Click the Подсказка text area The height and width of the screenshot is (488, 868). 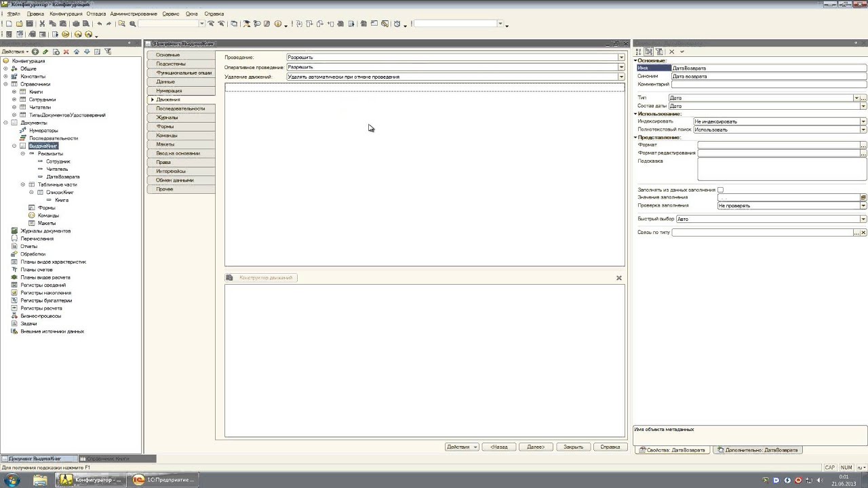[782, 169]
